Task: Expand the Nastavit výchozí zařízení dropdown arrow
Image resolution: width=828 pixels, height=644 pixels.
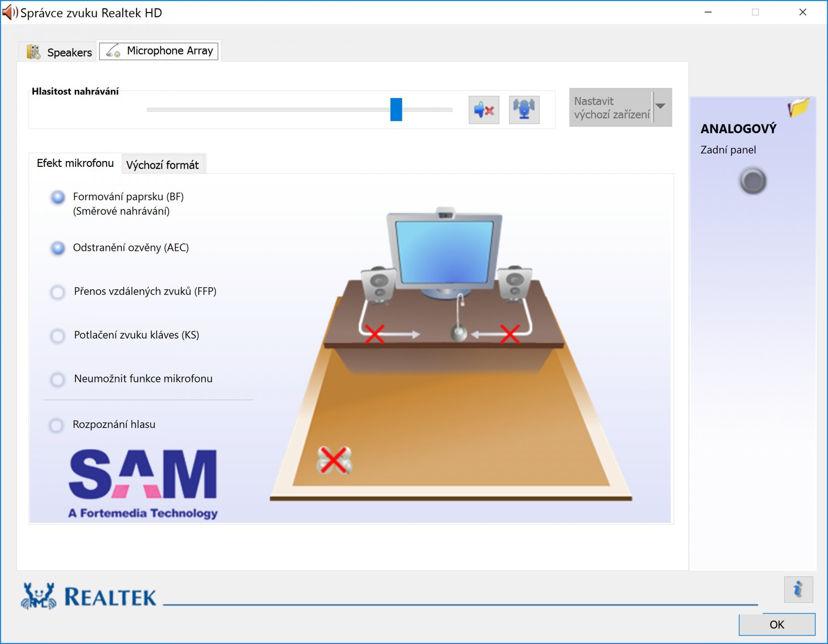Action: point(661,107)
